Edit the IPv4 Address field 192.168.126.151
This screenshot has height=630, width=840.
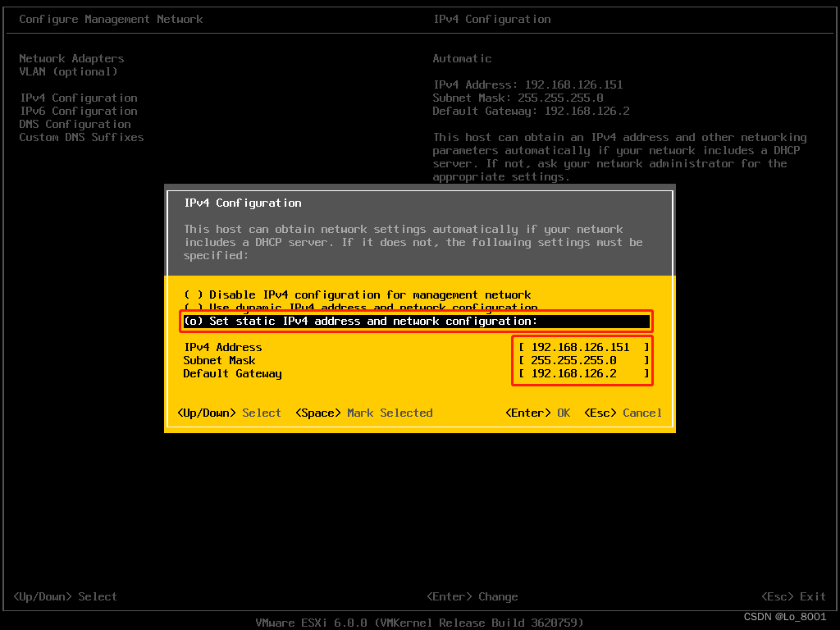tap(583, 347)
